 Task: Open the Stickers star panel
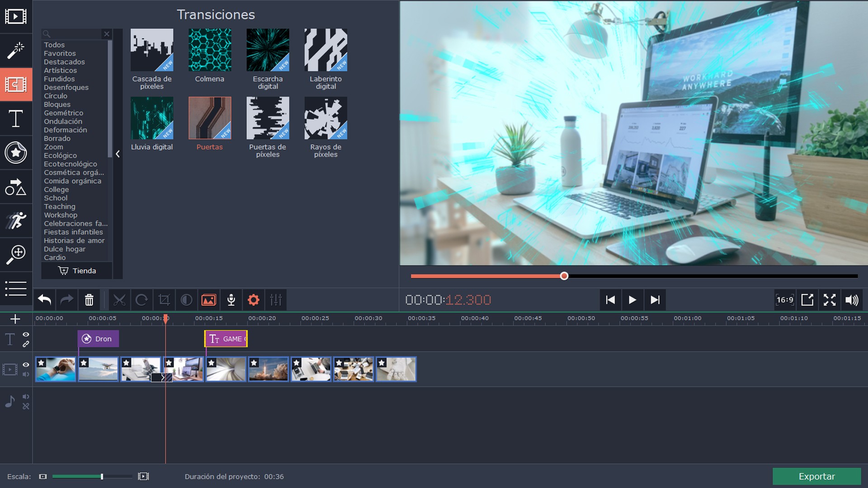(x=16, y=153)
